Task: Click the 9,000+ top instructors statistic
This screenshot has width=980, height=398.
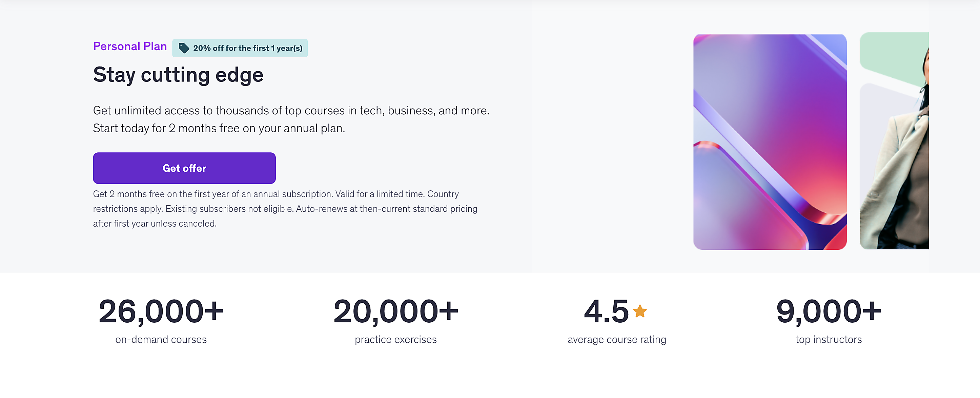Action: 828,311
